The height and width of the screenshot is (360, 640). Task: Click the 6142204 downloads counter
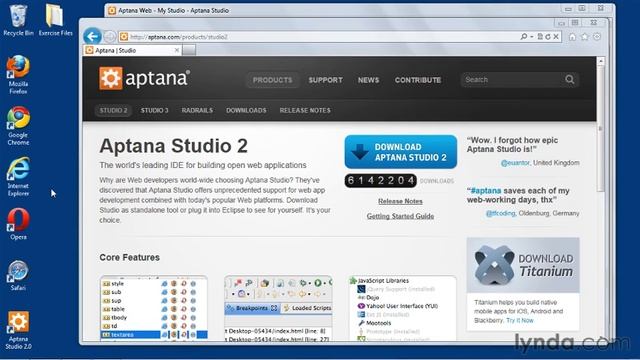pos(380,180)
